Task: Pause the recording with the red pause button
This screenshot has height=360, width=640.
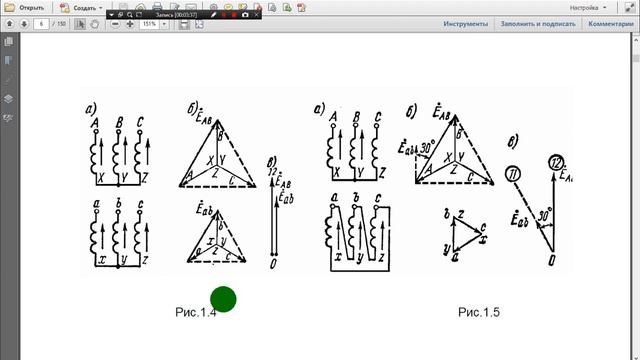Action: pyautogui.click(x=224, y=15)
